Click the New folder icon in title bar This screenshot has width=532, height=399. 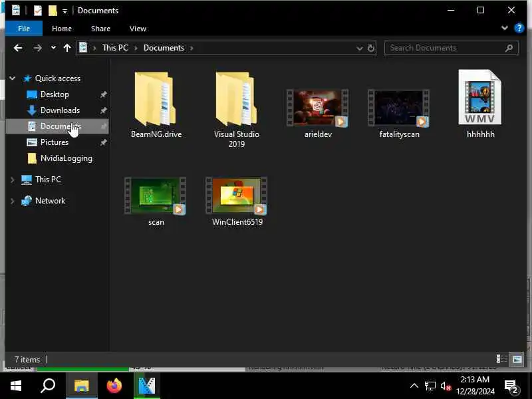pos(53,11)
